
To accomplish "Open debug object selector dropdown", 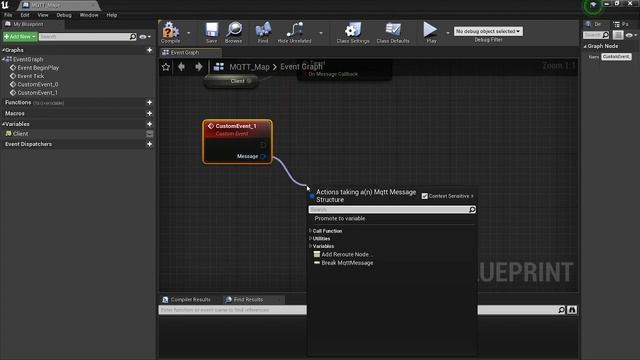I will tap(488, 31).
